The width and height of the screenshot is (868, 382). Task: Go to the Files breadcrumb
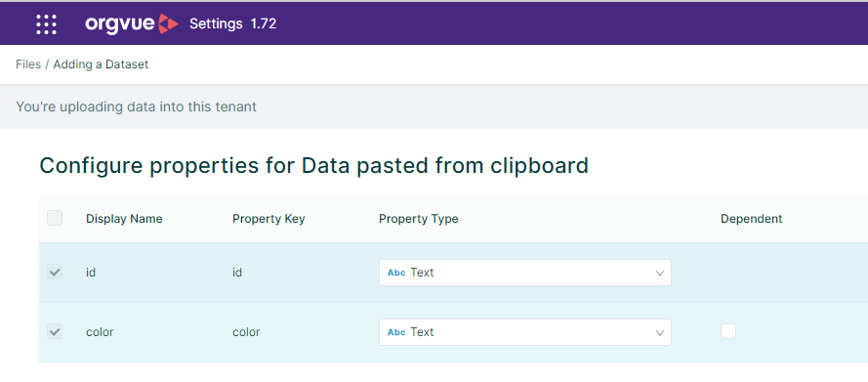28,64
